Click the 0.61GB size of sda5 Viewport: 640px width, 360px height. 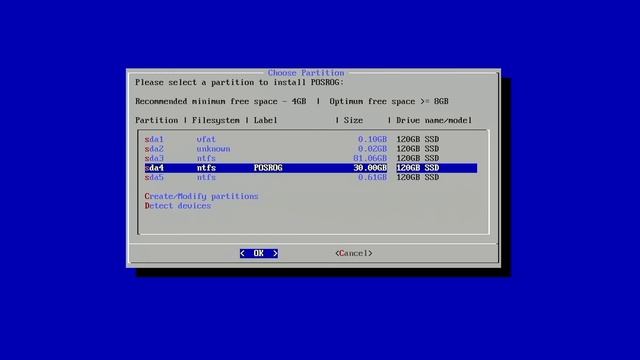pyautogui.click(x=372, y=177)
